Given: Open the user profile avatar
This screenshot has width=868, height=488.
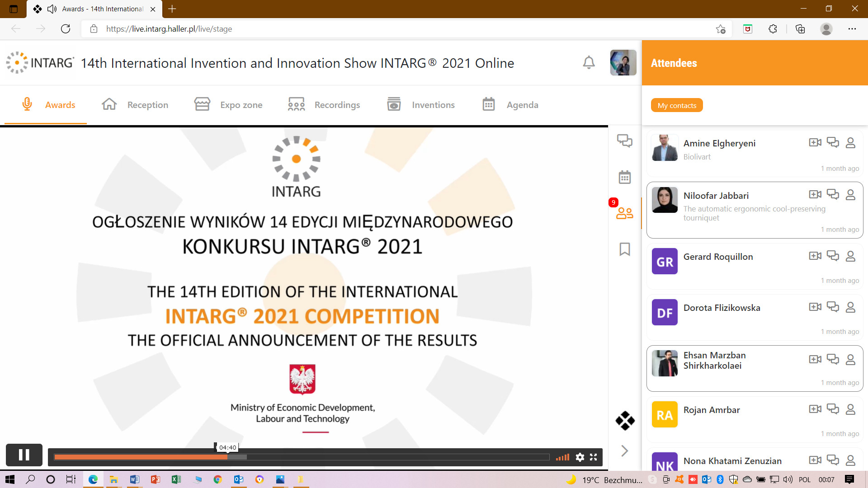Looking at the screenshot, I should (x=623, y=62).
